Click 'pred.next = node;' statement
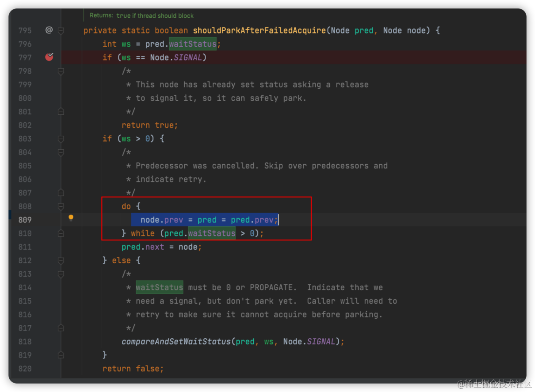 point(162,247)
